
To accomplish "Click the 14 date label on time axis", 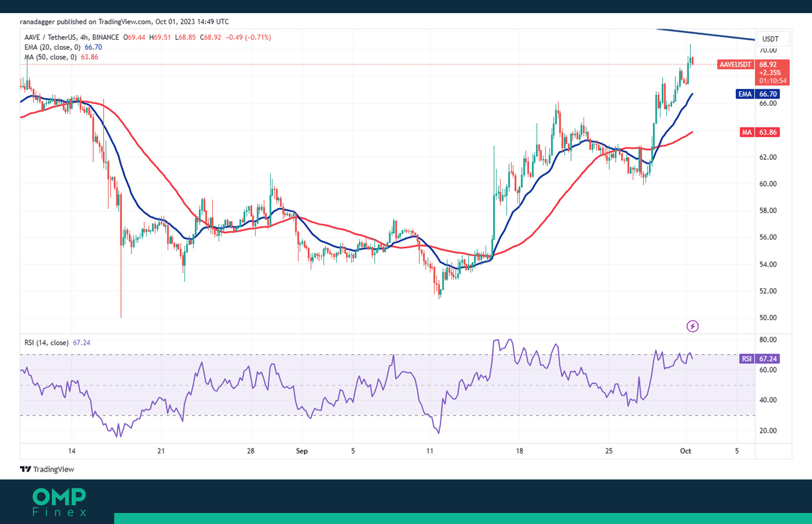I will tap(72, 451).
